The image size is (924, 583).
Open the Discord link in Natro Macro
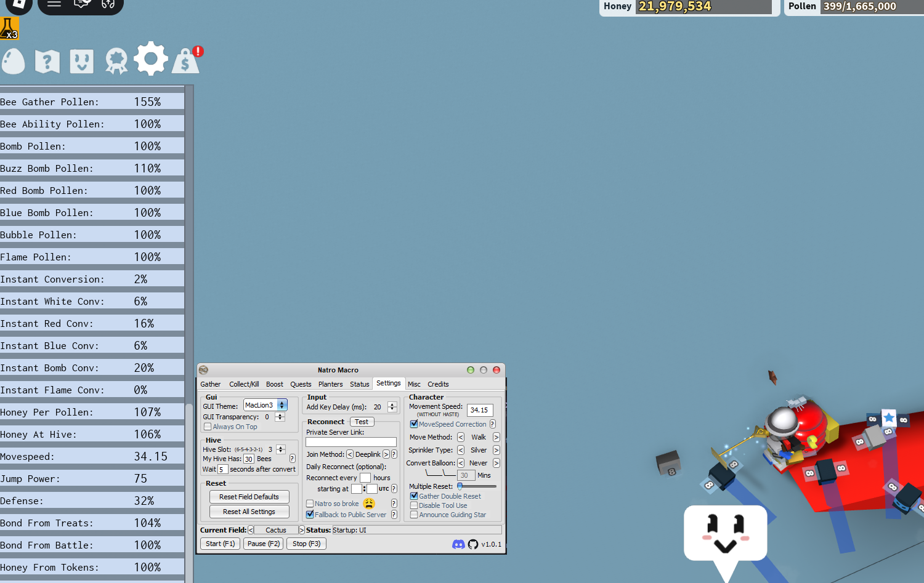pyautogui.click(x=458, y=544)
